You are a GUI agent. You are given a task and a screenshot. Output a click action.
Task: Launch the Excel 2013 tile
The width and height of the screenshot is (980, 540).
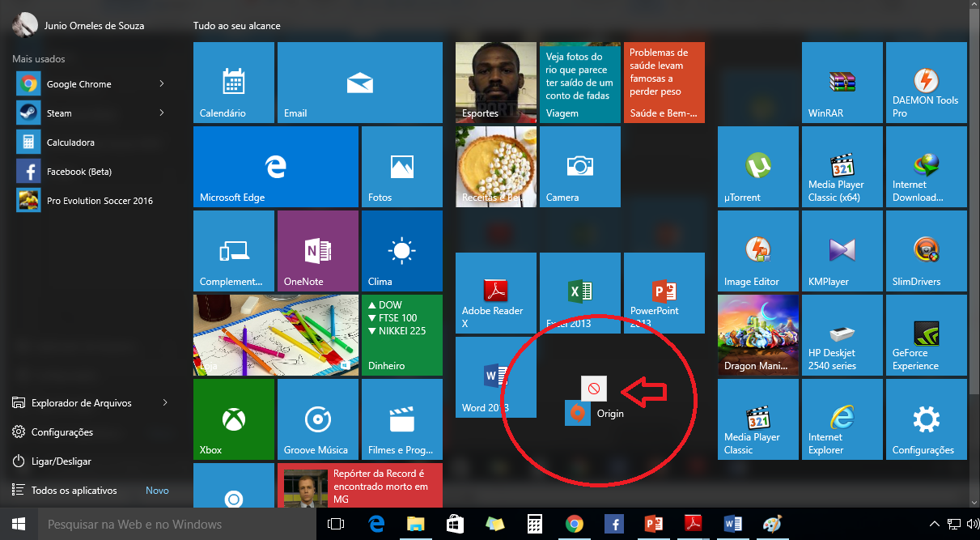(x=580, y=292)
